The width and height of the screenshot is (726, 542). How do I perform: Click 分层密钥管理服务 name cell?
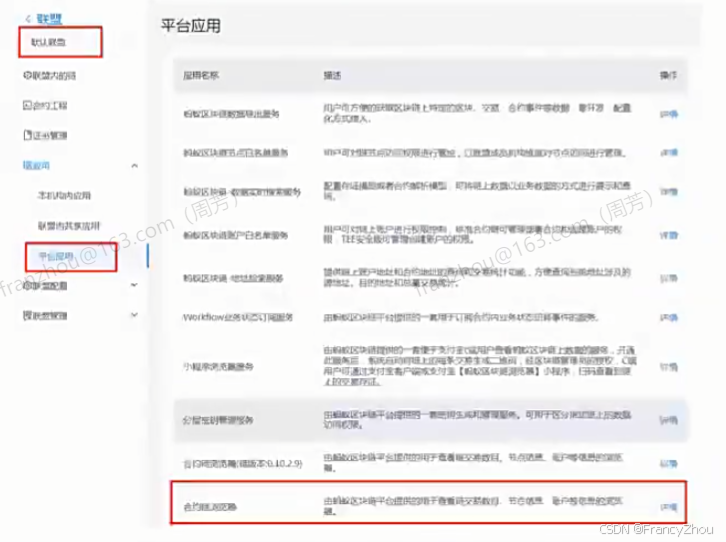218,420
